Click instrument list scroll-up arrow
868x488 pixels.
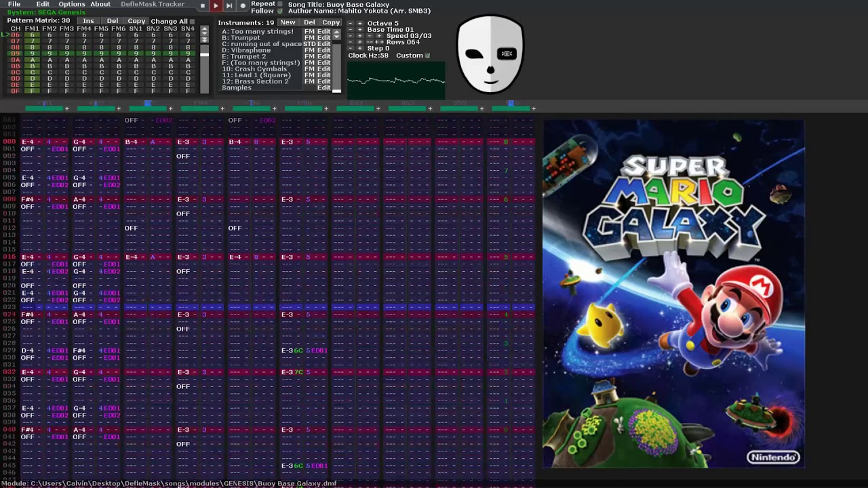[x=337, y=32]
